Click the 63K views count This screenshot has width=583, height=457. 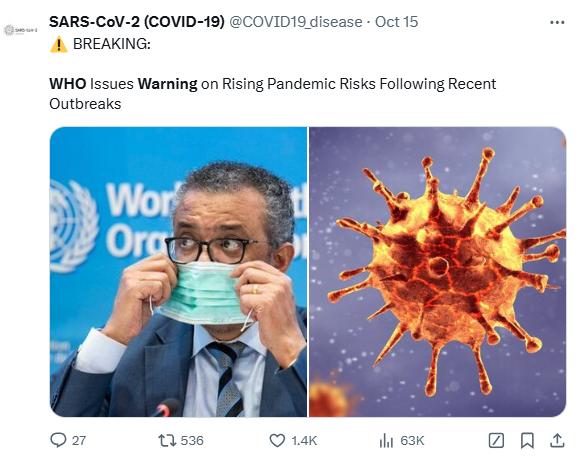pyautogui.click(x=412, y=441)
